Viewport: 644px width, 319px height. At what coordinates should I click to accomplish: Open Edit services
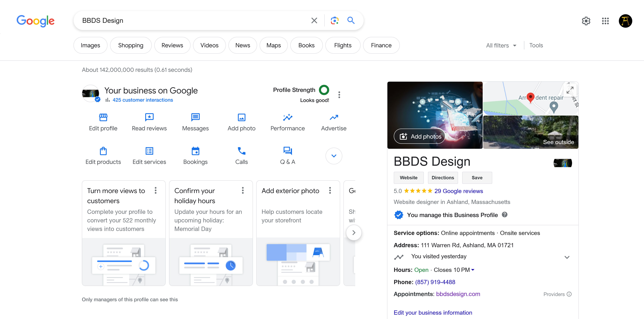[x=149, y=156]
